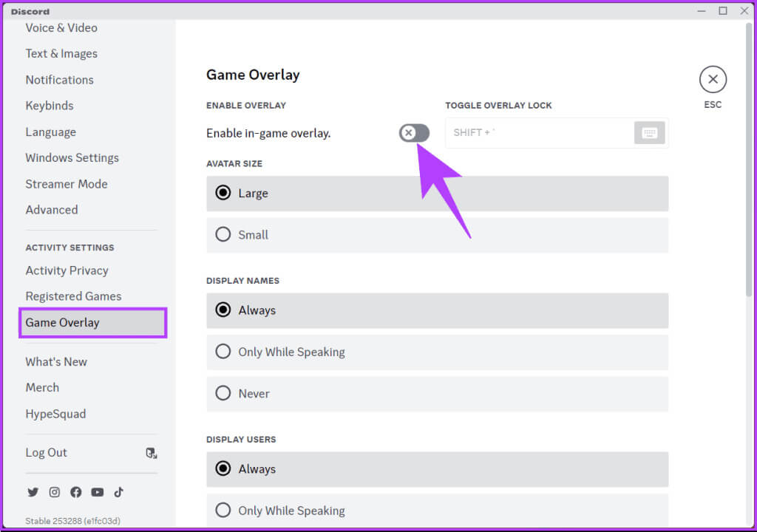Viewport: 757px width, 532px height.
Task: Open Discord's Twitter social icon
Action: point(33,492)
